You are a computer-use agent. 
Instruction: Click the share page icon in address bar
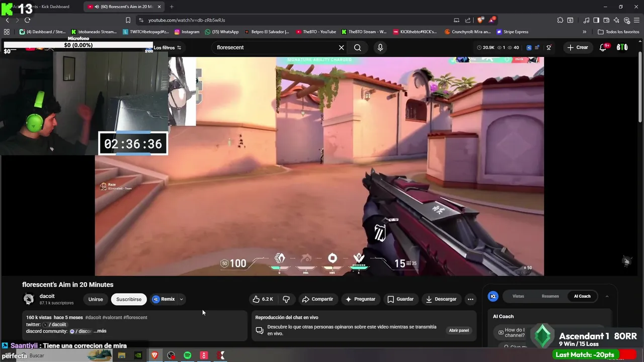coord(468,20)
